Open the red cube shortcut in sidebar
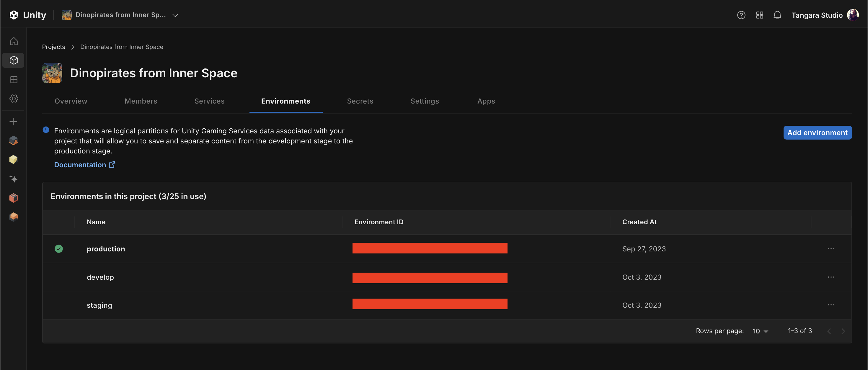Viewport: 868px width, 370px height. pos(14,198)
